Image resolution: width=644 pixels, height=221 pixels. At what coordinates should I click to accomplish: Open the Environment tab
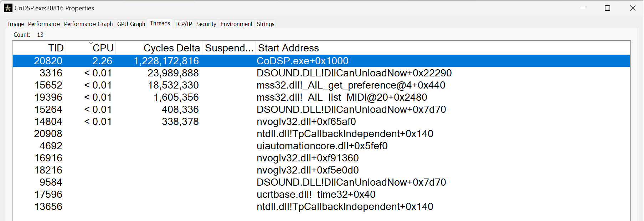[x=236, y=24]
